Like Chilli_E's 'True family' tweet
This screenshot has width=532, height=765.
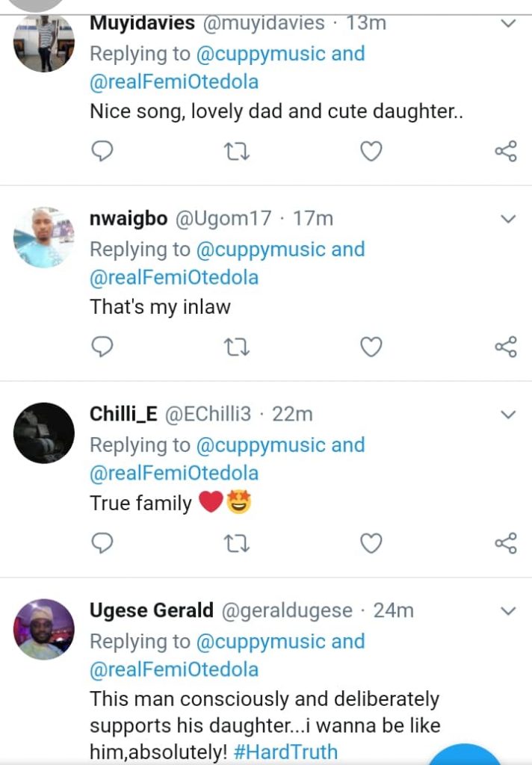pos(371,544)
